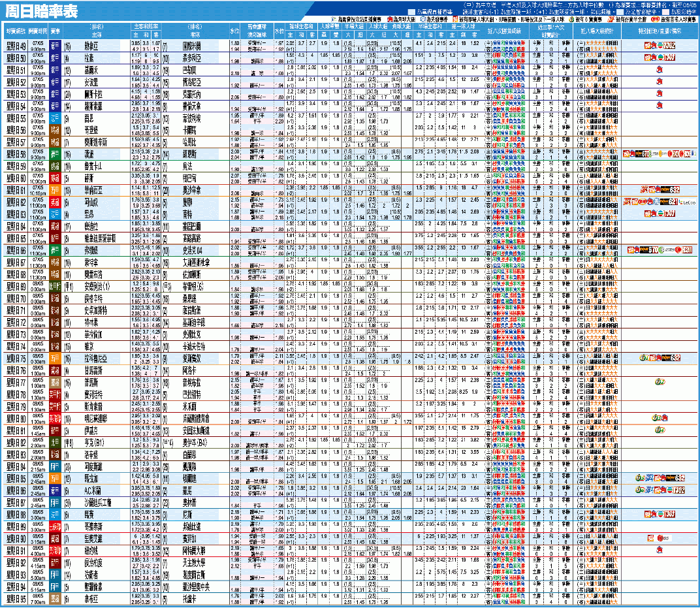Click the 周日賠率表 title
The height and width of the screenshot is (608, 700).
(x=41, y=11)
